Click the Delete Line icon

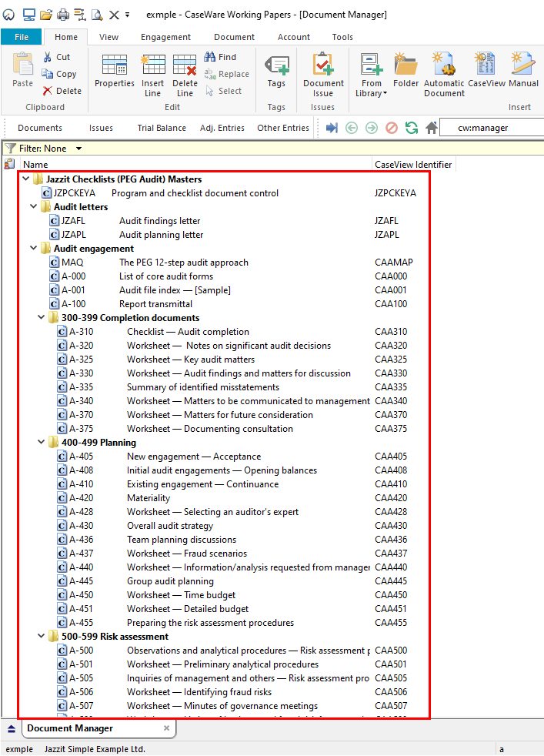pos(185,65)
